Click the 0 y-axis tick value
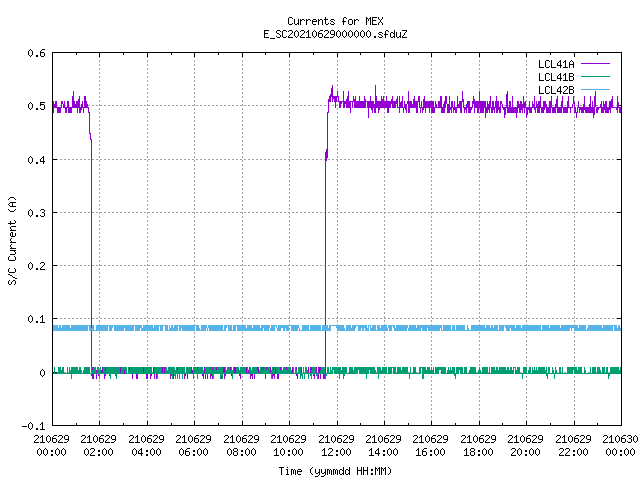Screen dimensions: 640x480 pyautogui.click(x=42, y=373)
